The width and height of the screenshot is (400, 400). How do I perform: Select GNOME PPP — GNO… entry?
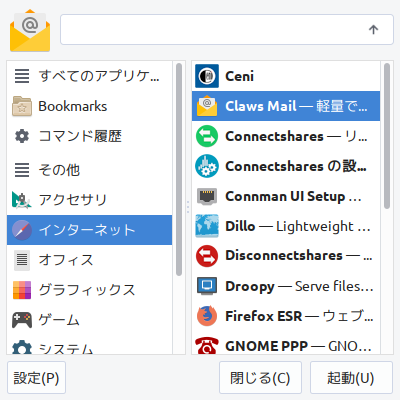pos(286,343)
